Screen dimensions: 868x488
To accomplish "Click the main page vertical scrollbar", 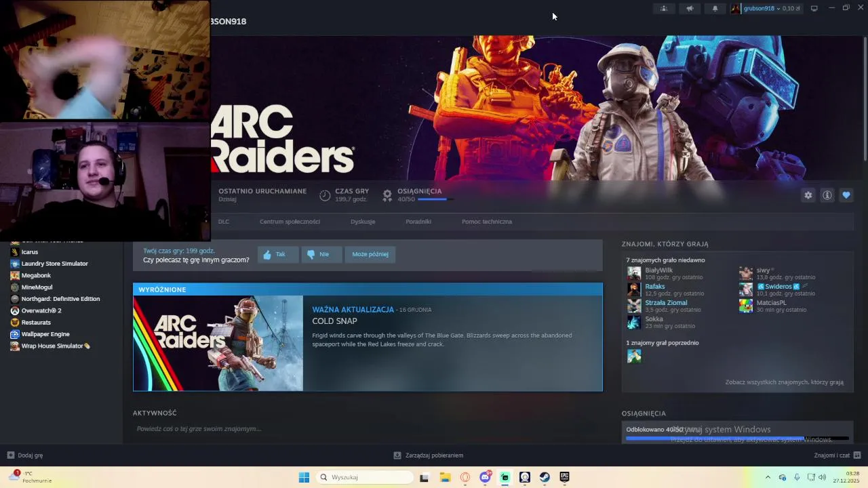I will (864, 98).
